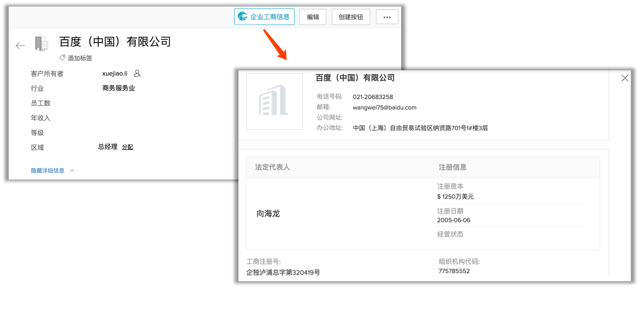Collapse details with 隐藏详细信息 link

pos(48,171)
